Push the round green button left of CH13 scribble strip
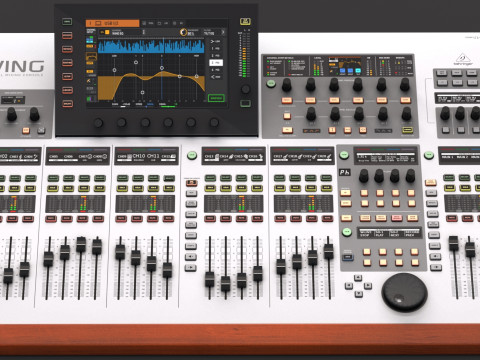Image resolution: width=480 pixels, height=360 pixels. [192, 155]
